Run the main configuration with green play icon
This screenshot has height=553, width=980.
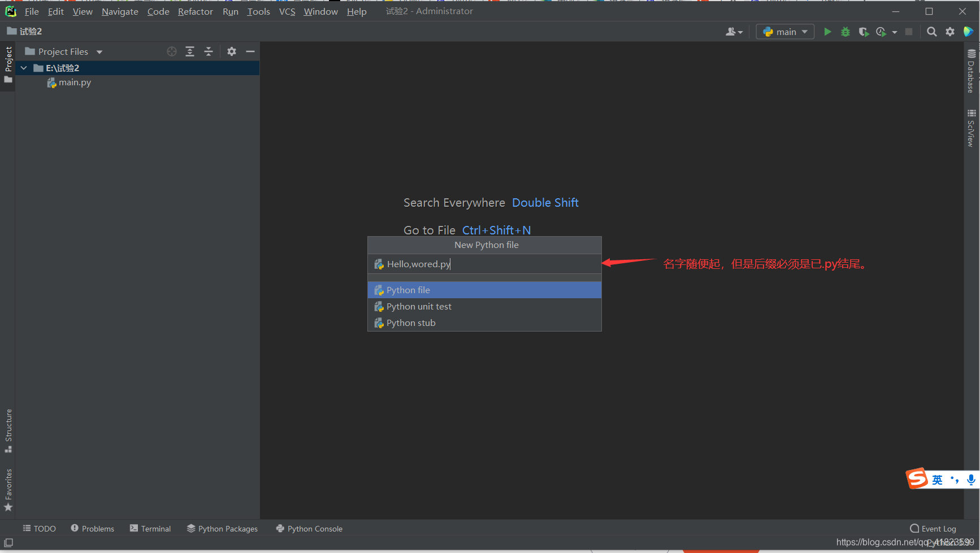827,32
